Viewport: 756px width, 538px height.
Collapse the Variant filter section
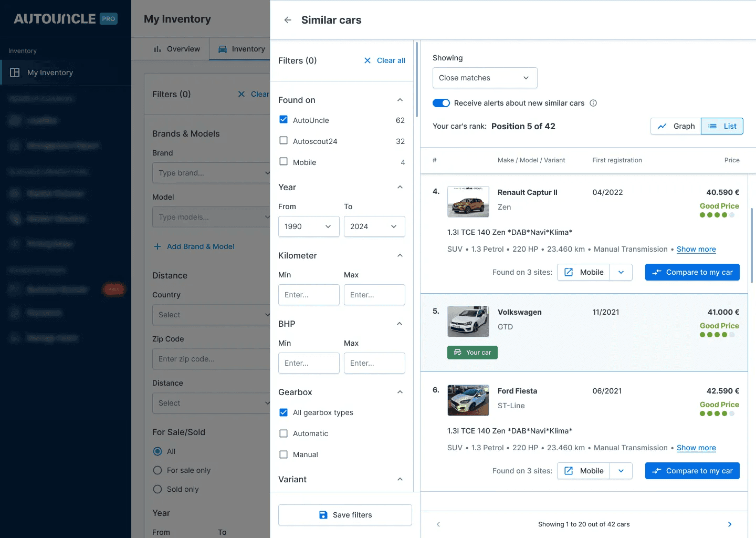pos(400,479)
